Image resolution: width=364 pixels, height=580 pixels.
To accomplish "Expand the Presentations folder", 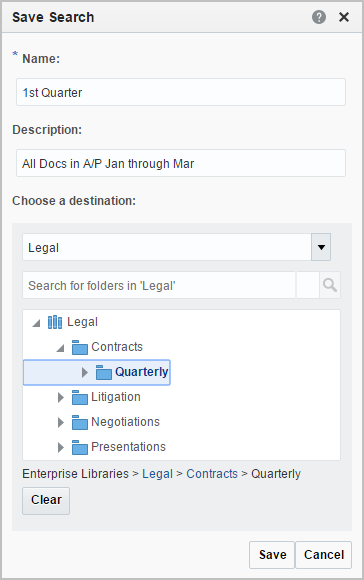I will [61, 447].
